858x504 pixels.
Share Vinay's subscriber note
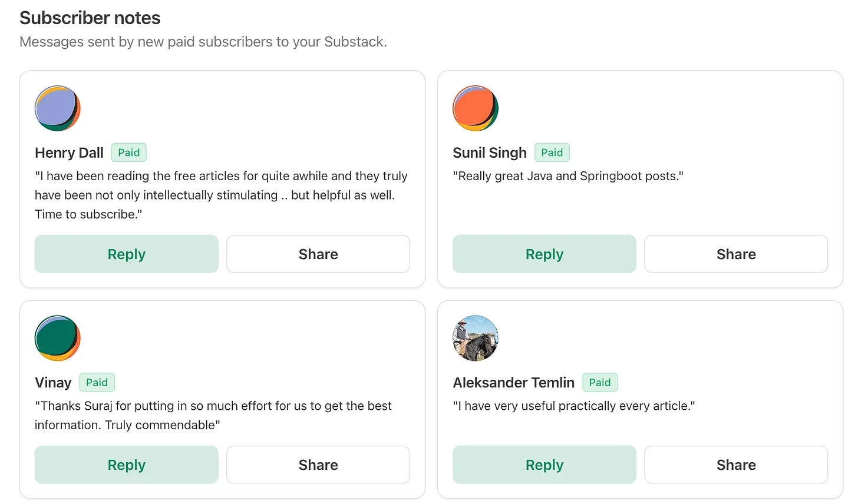[x=318, y=465]
